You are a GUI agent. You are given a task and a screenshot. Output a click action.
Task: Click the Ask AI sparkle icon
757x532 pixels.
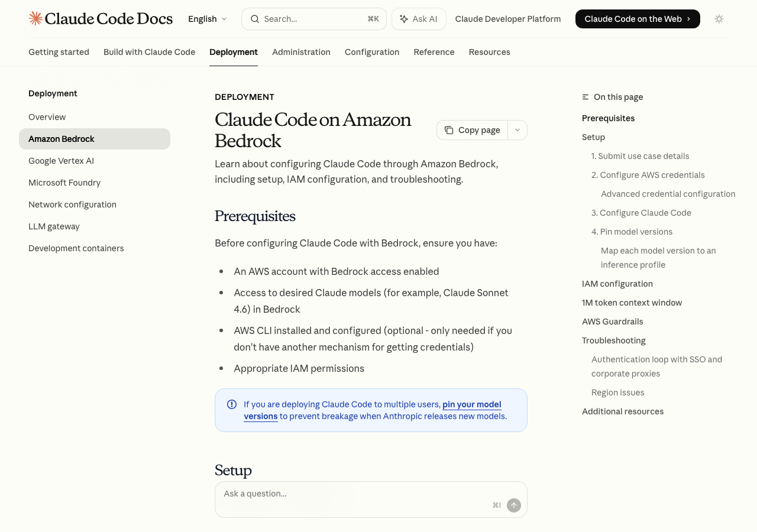pos(404,19)
